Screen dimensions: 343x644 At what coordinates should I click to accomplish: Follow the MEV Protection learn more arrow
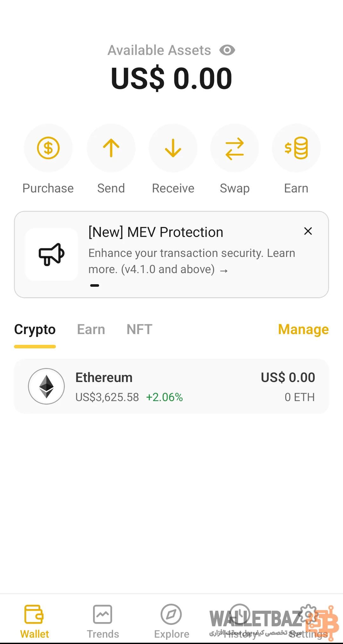pos(224,271)
